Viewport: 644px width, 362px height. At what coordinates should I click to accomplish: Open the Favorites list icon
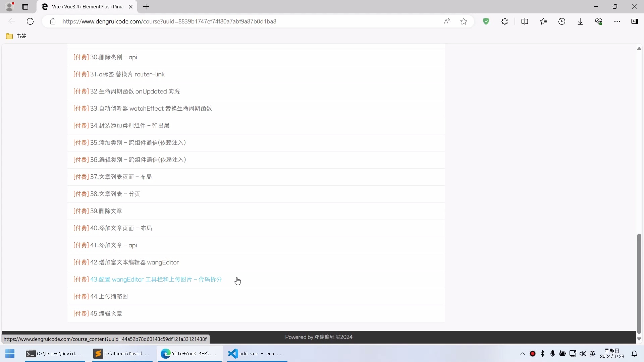point(543,21)
